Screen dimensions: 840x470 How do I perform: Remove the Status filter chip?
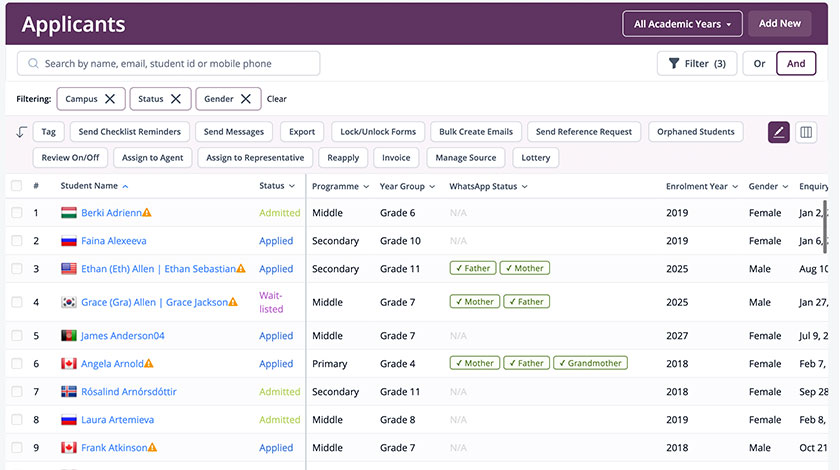(x=176, y=99)
